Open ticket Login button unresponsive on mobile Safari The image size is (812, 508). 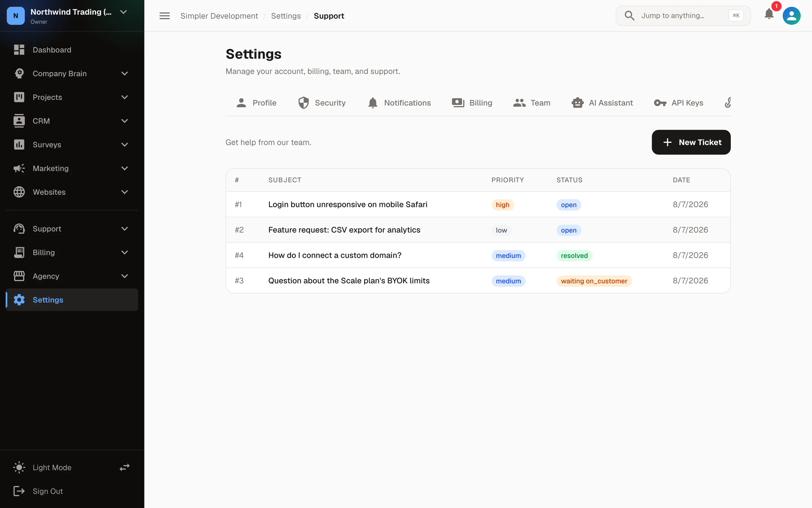(348, 204)
